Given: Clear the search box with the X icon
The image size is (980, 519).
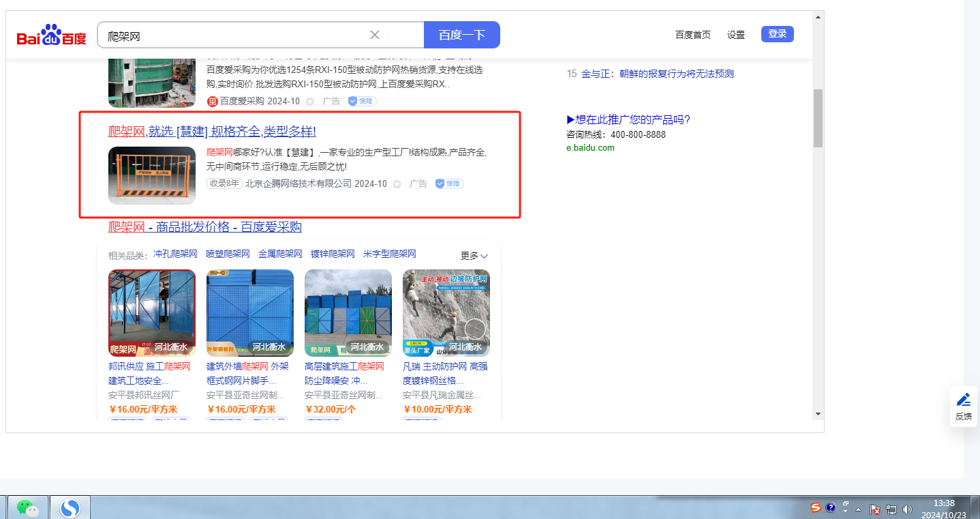Looking at the screenshot, I should pyautogui.click(x=375, y=35).
